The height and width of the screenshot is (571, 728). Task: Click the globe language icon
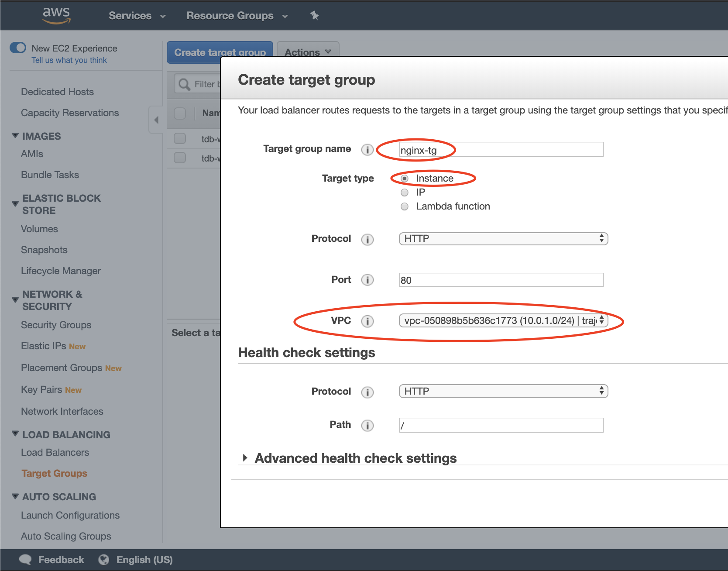pyautogui.click(x=104, y=560)
